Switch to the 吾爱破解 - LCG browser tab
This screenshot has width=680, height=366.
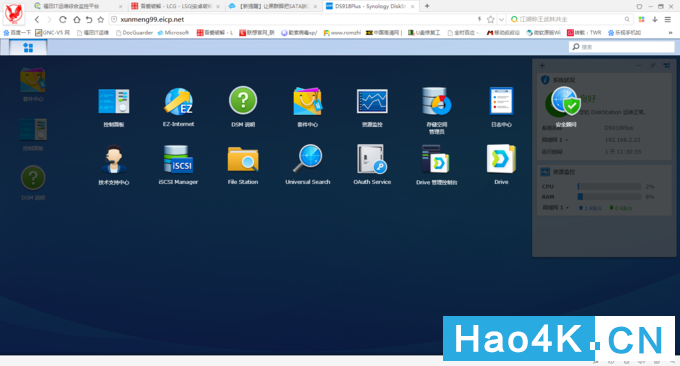[176, 6]
